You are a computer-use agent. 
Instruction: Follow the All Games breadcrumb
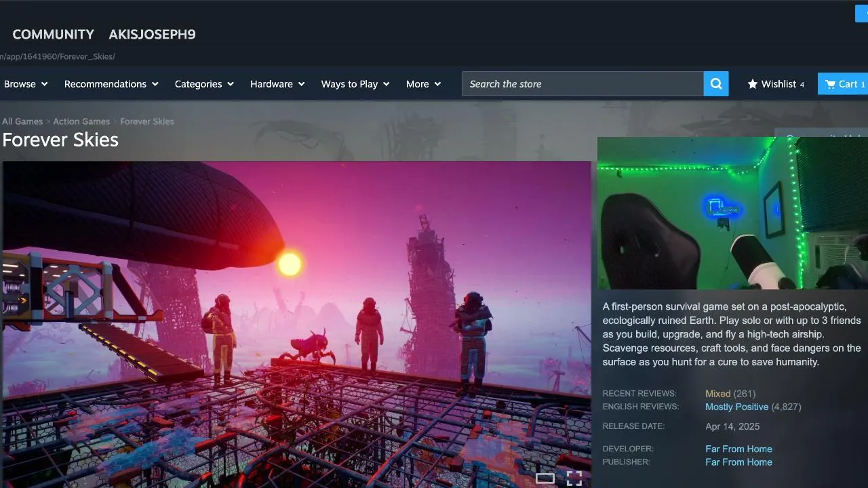click(22, 121)
